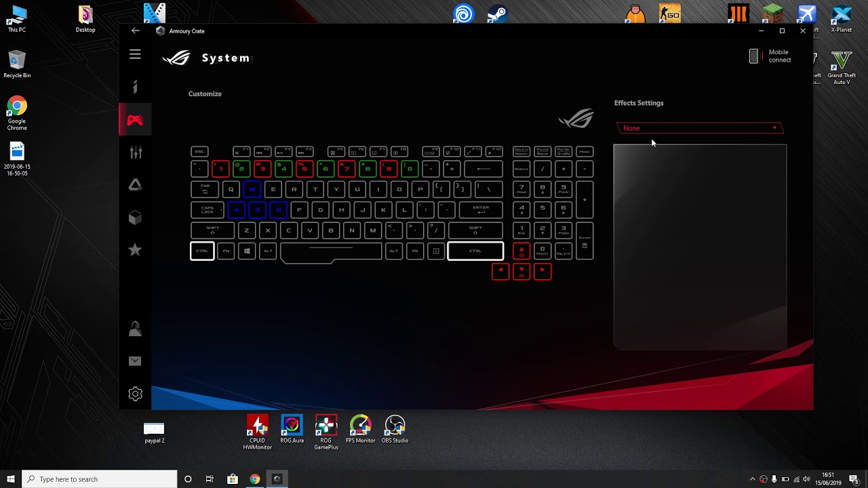Open Microsoft Store from taskbar
The height and width of the screenshot is (488, 868).
(233, 479)
